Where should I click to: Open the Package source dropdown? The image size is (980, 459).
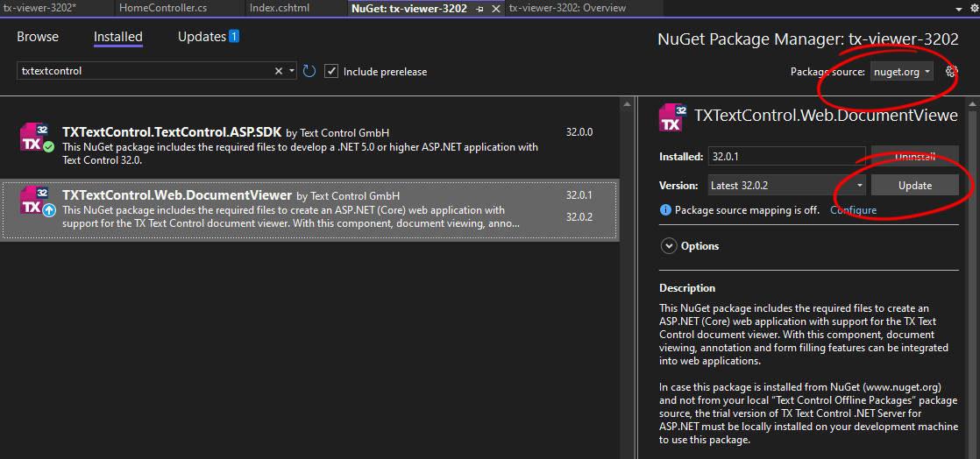point(902,72)
